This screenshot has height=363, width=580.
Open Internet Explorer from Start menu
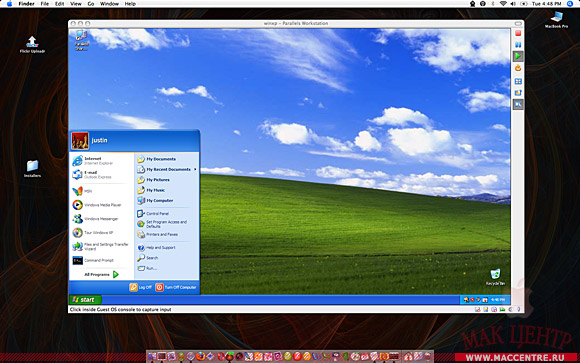click(93, 161)
